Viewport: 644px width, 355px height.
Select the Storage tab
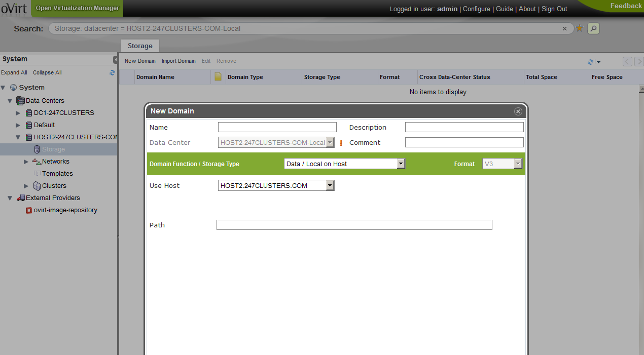coord(140,46)
